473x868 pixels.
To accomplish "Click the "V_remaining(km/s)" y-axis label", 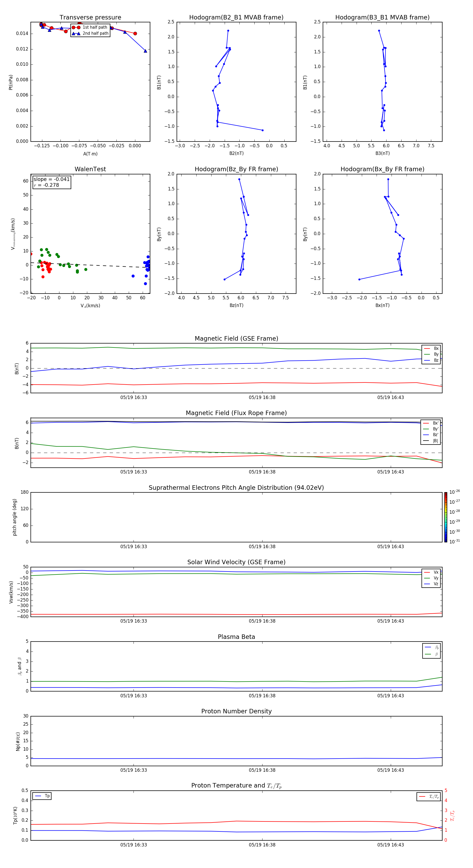I will pyautogui.click(x=13, y=234).
